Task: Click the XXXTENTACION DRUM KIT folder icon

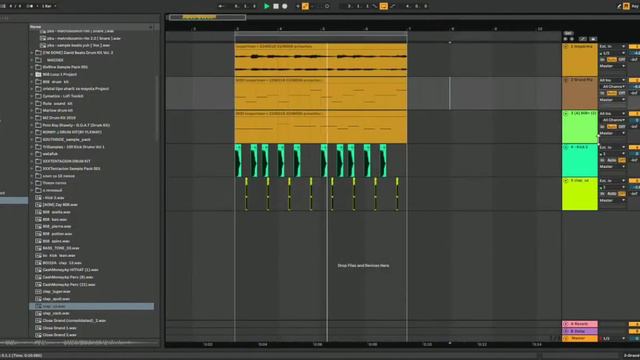Action: 38,161
